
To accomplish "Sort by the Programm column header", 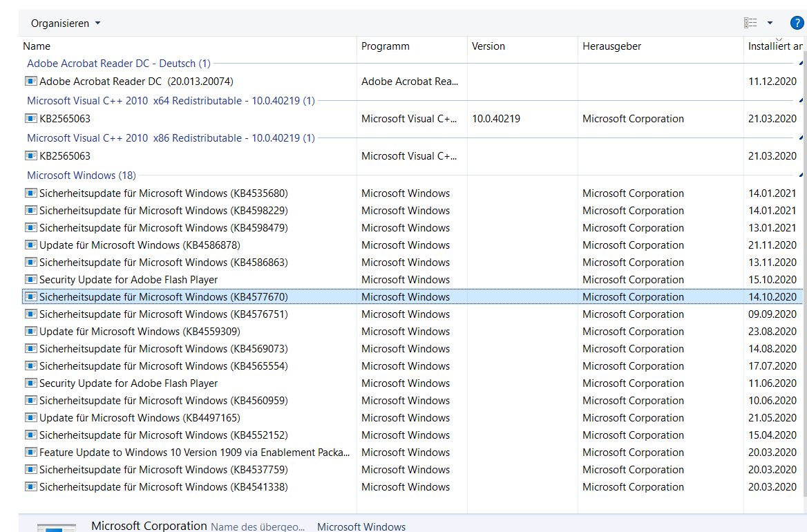I will click(386, 46).
